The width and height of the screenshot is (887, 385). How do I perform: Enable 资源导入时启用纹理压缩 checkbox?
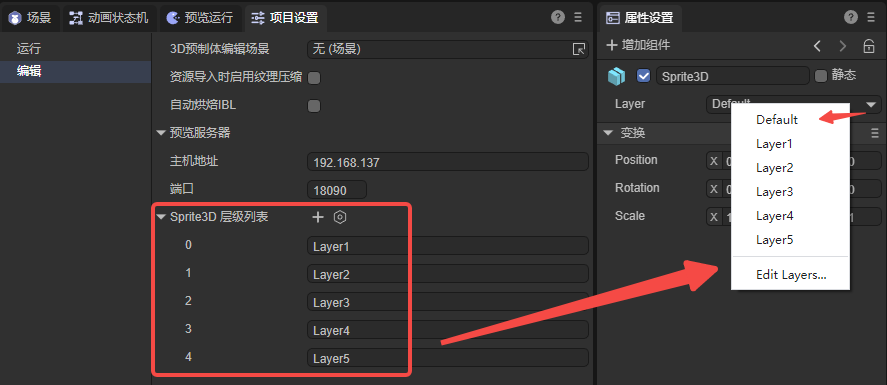[x=314, y=78]
